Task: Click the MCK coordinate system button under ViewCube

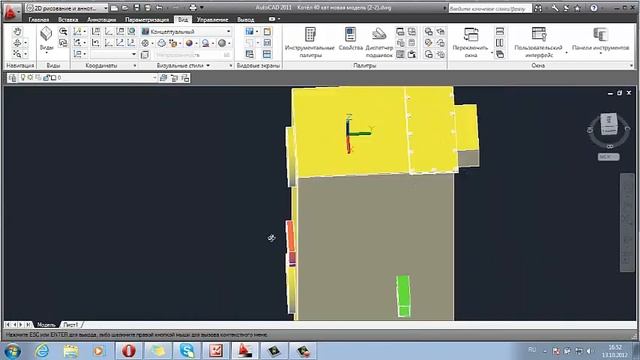Action: coord(608,157)
